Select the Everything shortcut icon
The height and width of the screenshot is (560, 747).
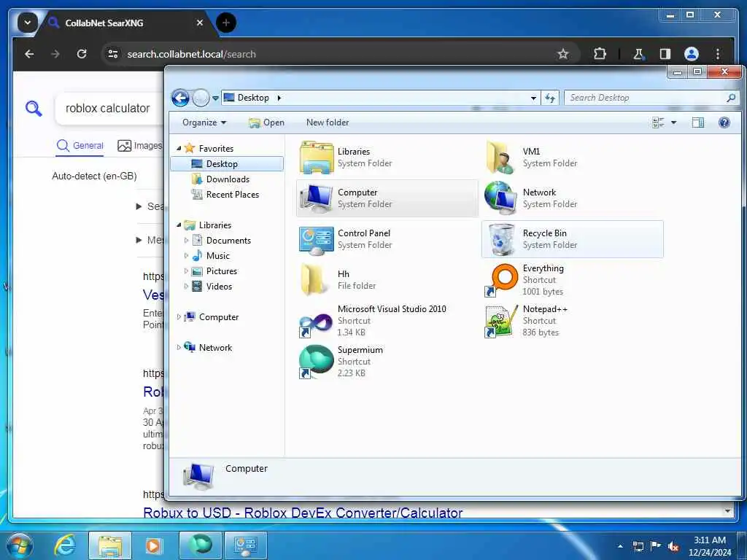(x=502, y=280)
